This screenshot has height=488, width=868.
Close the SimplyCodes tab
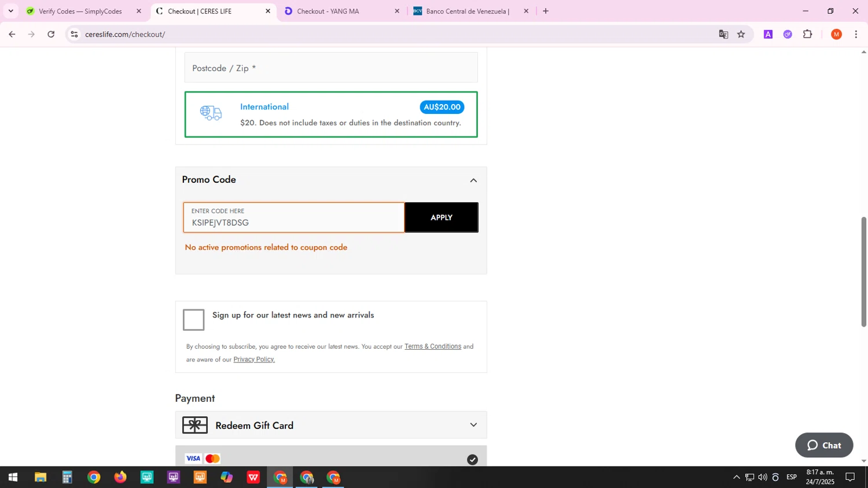pyautogui.click(x=139, y=11)
